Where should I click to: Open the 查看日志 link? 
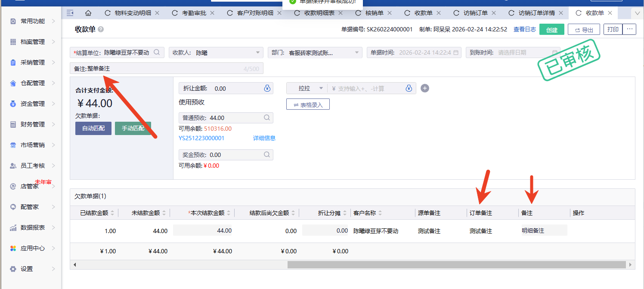pos(524,30)
